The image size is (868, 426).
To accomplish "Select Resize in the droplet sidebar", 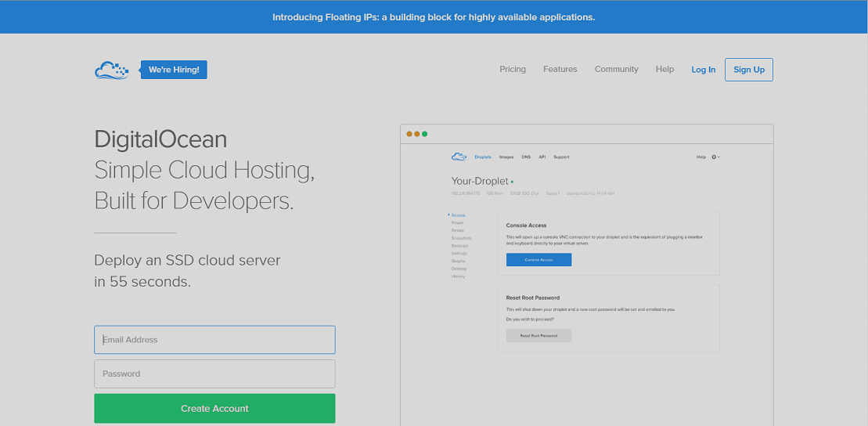I will [457, 230].
